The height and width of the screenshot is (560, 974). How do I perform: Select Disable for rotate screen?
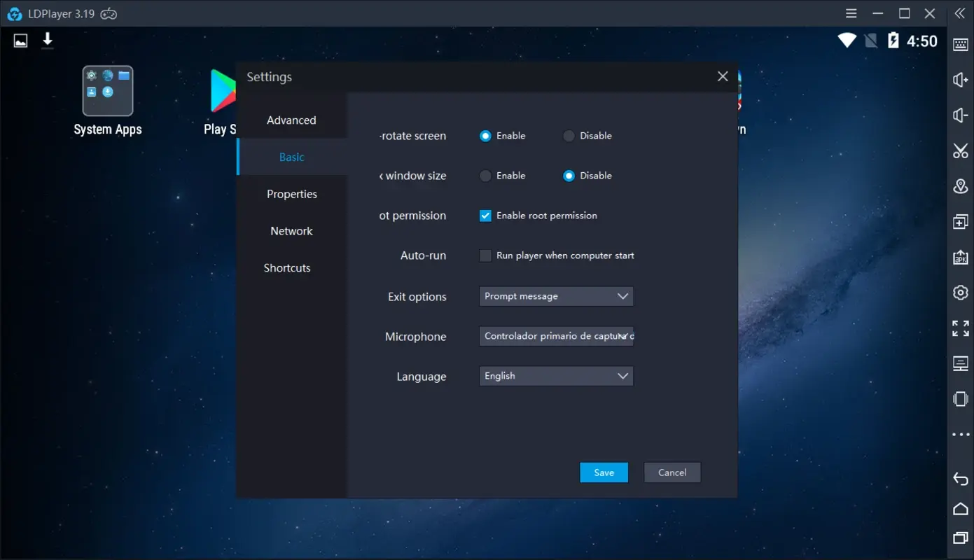[568, 136]
